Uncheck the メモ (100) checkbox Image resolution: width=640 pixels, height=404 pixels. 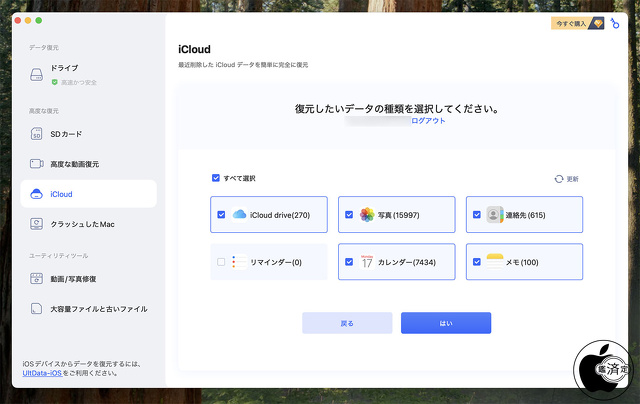click(477, 262)
